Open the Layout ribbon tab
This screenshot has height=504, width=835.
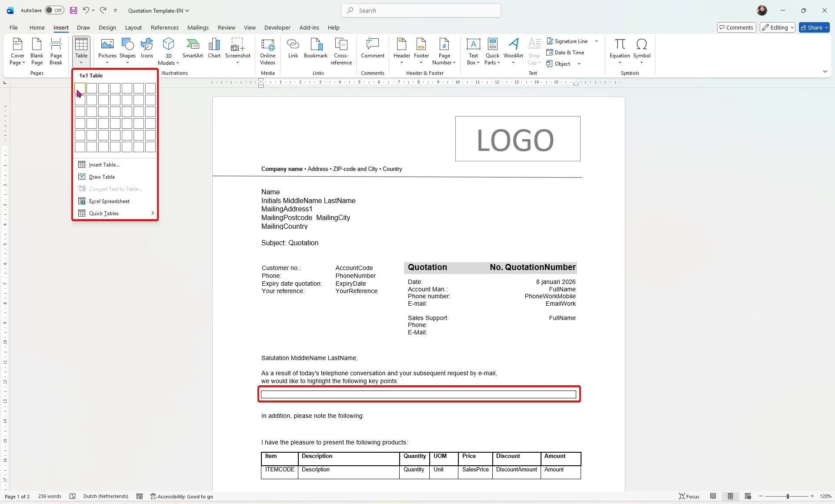click(x=133, y=27)
